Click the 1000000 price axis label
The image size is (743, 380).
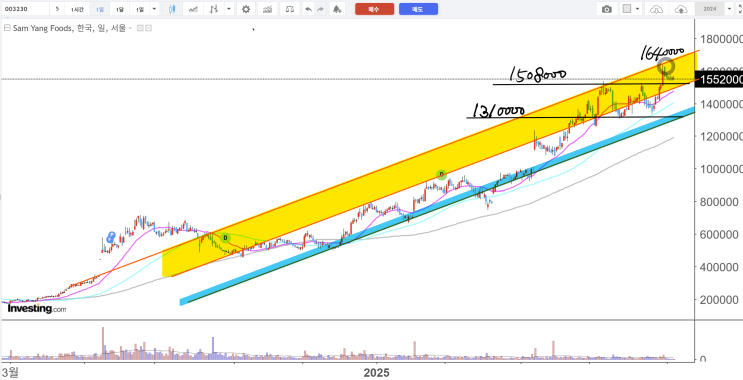(720, 170)
